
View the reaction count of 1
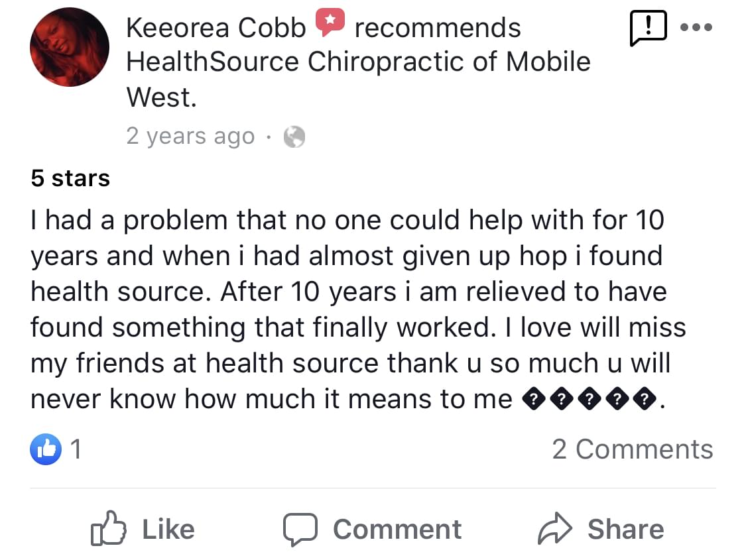pos(76,449)
